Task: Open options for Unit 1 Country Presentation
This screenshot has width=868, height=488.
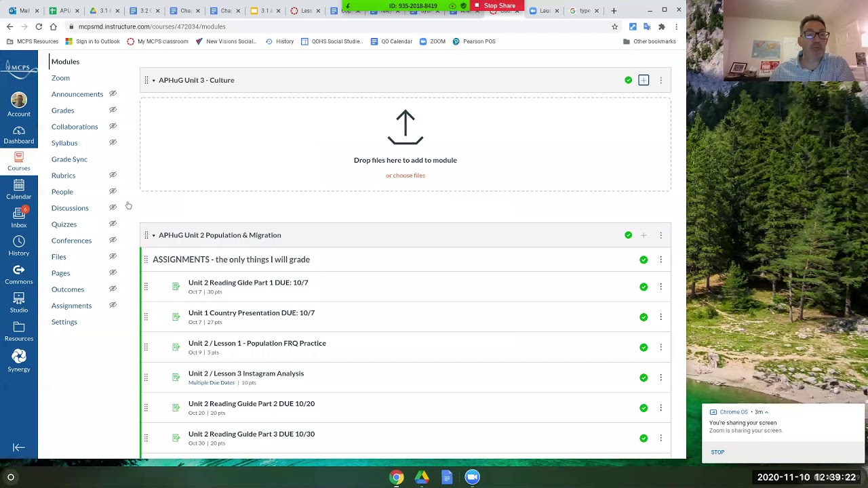Action: coord(660,317)
